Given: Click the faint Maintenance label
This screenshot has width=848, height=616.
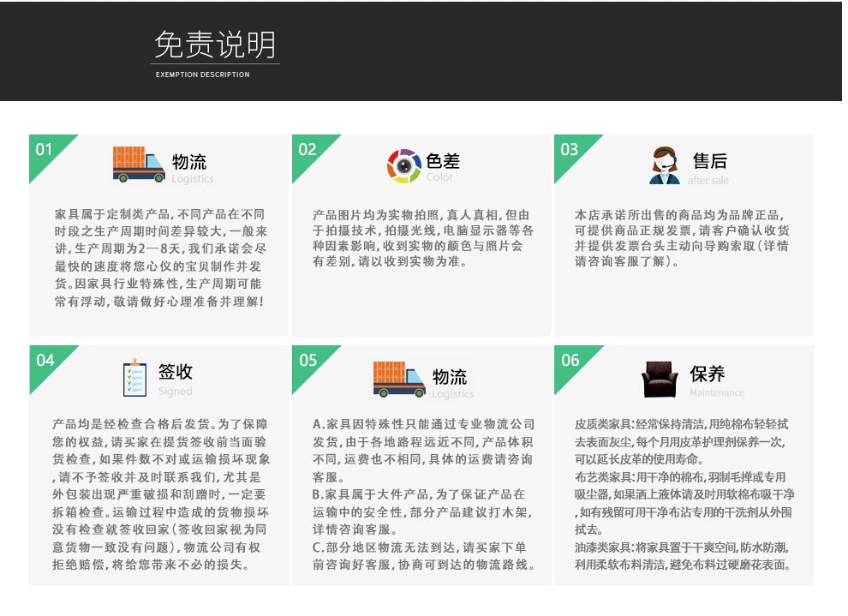Looking at the screenshot, I should (717, 392).
